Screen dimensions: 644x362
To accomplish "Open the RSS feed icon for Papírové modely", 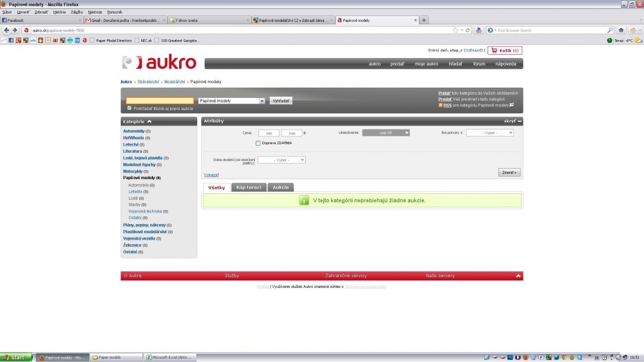I will (x=440, y=105).
